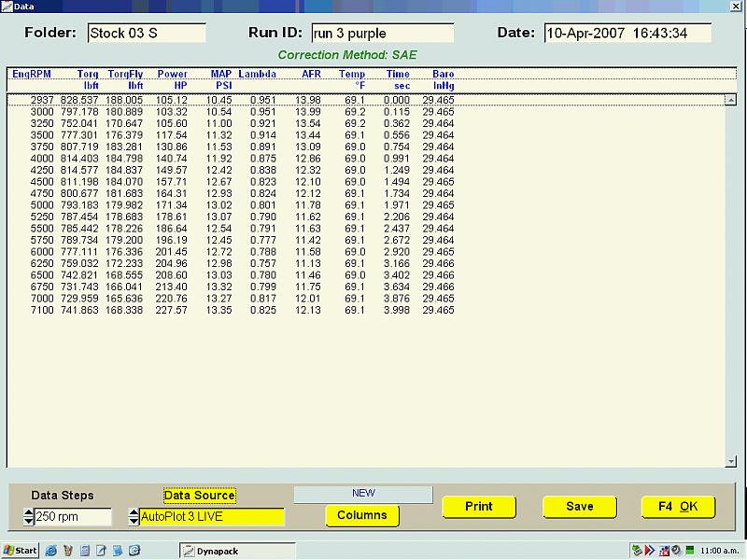Click the Data window title bar icon
The width and height of the screenshot is (747, 560).
[7, 7]
